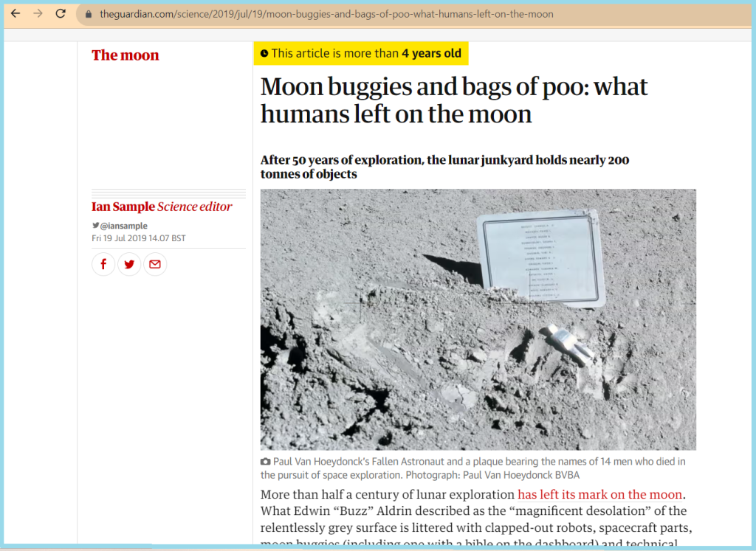Share the article via email icon
The height and width of the screenshot is (551, 756).
pos(155,264)
